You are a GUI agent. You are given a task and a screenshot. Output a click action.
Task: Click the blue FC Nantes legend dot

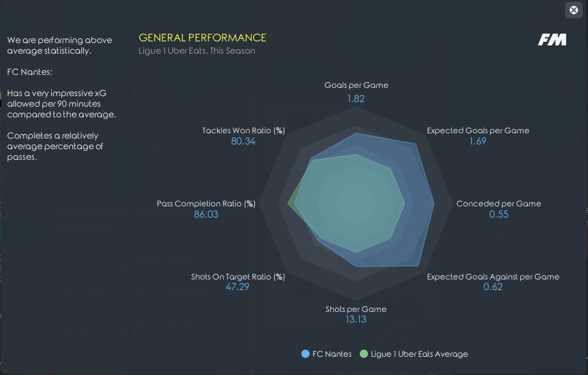306,354
